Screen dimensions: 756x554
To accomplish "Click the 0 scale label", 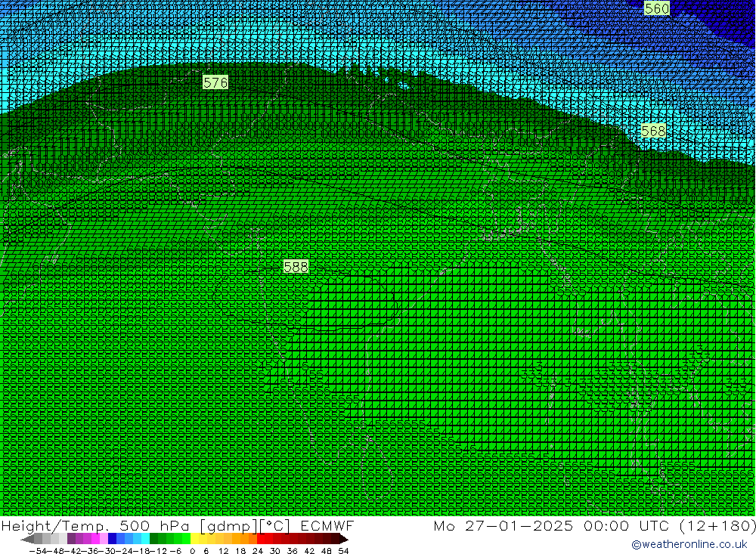I will click(192, 551).
